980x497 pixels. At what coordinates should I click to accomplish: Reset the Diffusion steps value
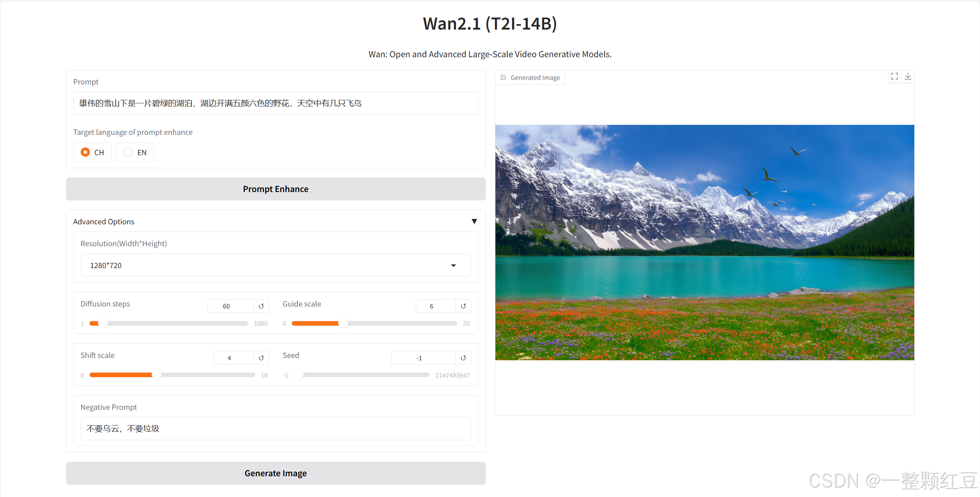(261, 306)
